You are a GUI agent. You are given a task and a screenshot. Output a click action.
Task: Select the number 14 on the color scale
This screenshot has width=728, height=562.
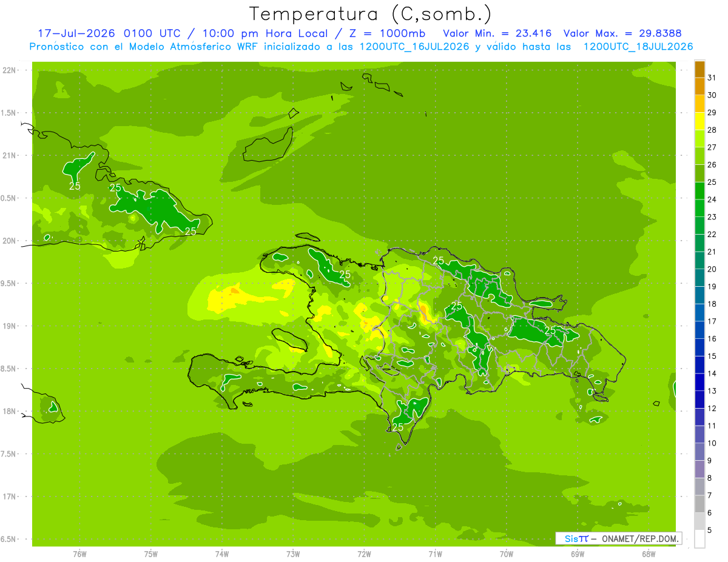[x=712, y=373]
